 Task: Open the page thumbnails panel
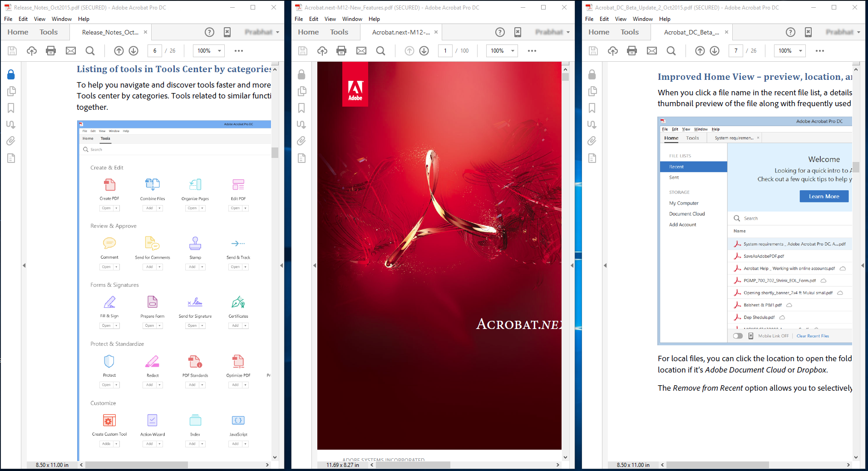coord(11,91)
